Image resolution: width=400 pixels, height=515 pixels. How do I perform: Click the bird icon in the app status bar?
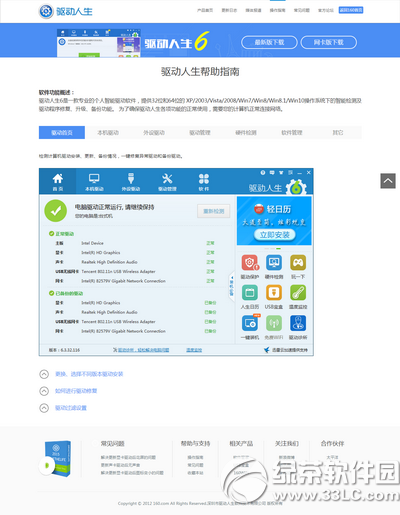pyautogui.click(x=267, y=350)
